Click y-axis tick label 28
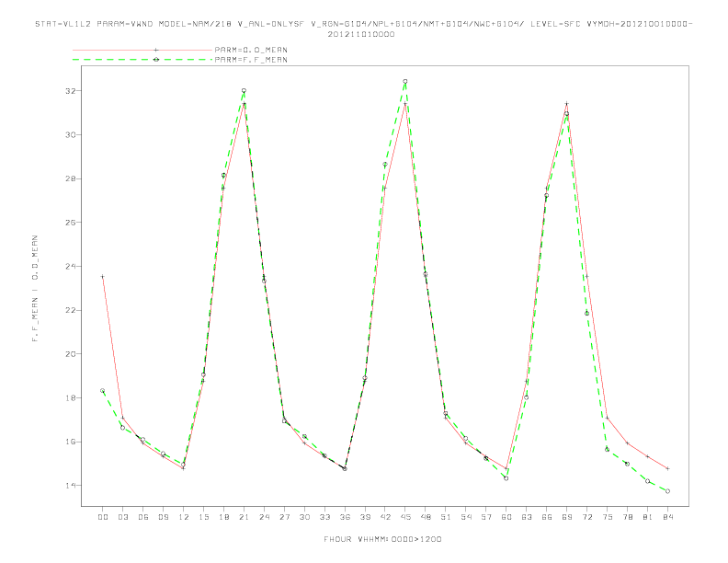The height and width of the screenshot is (563, 728). [70, 178]
